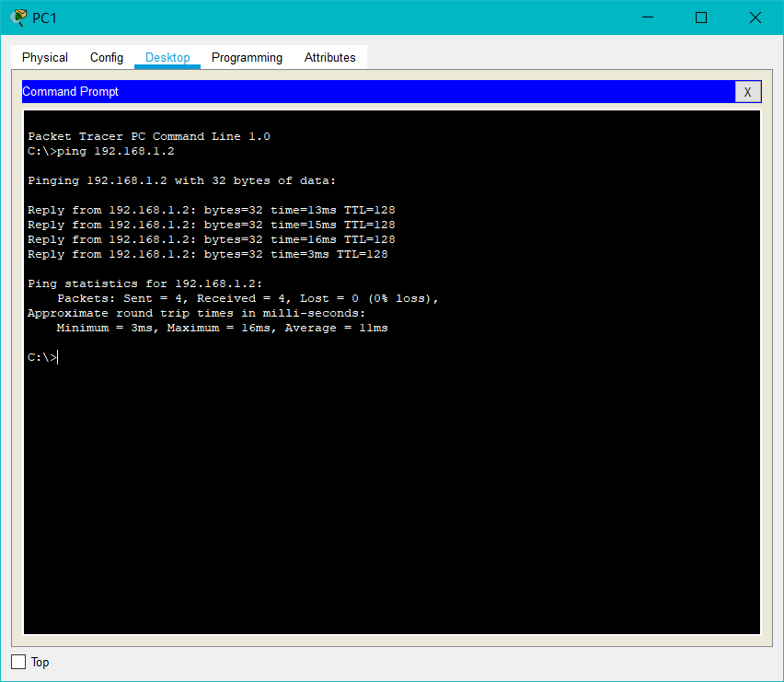Close the Command Prompt with X button
This screenshot has width=784, height=682.
coord(747,92)
